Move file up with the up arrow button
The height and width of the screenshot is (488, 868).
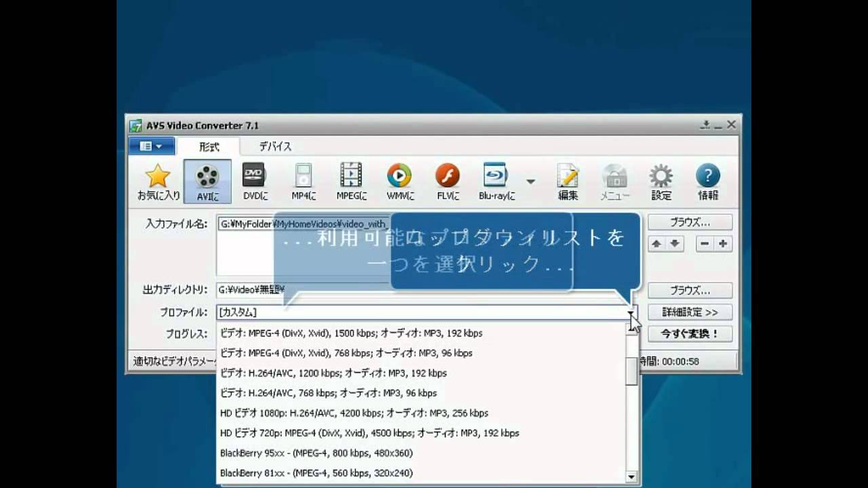658,244
